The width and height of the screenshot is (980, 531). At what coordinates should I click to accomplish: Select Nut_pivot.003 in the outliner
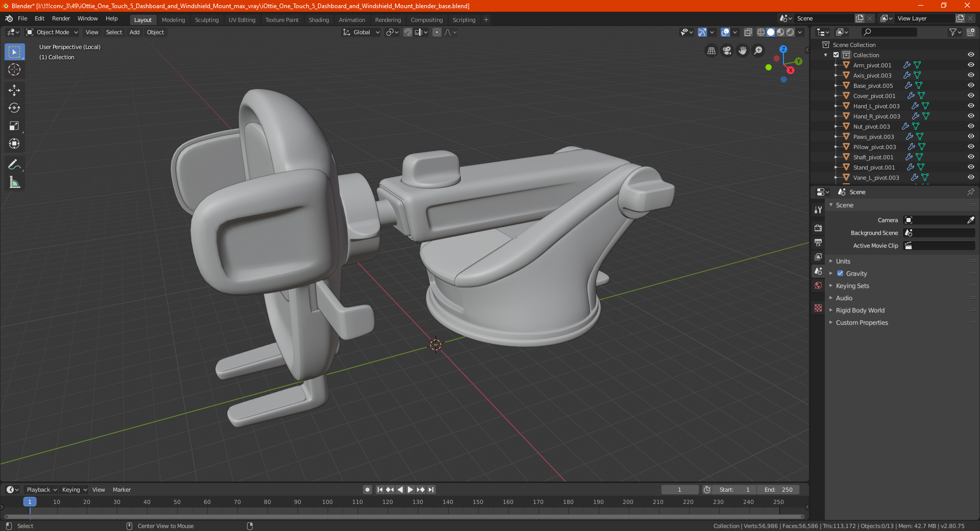871,127
